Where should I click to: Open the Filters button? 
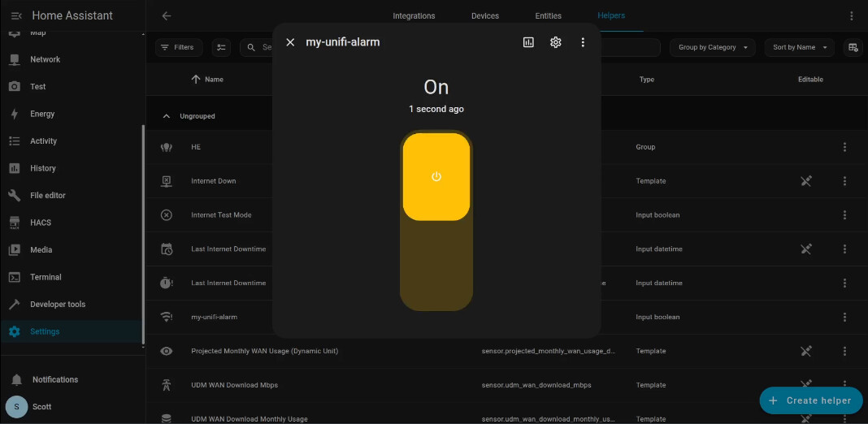[177, 47]
